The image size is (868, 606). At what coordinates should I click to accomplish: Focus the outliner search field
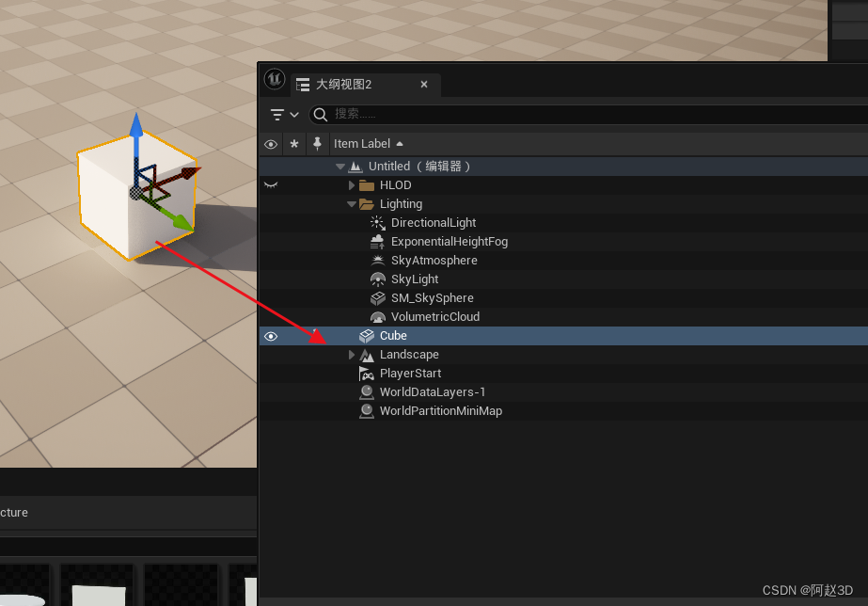coord(589,114)
